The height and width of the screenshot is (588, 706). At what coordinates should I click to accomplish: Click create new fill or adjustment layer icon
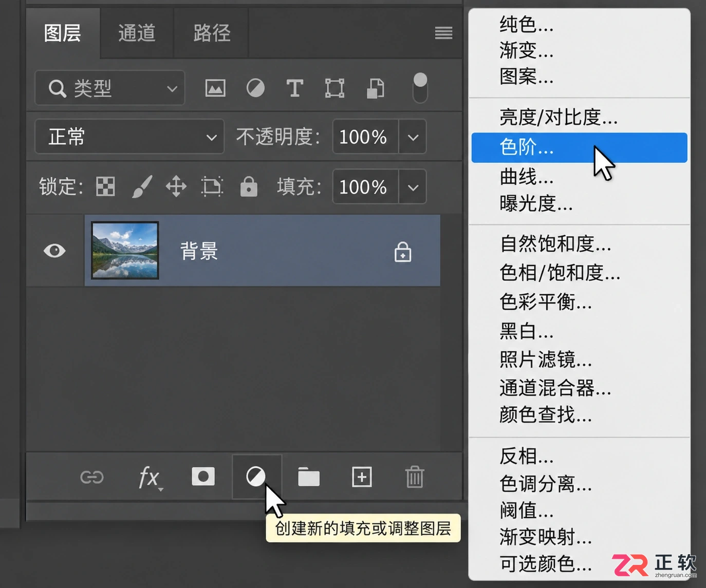click(x=256, y=477)
